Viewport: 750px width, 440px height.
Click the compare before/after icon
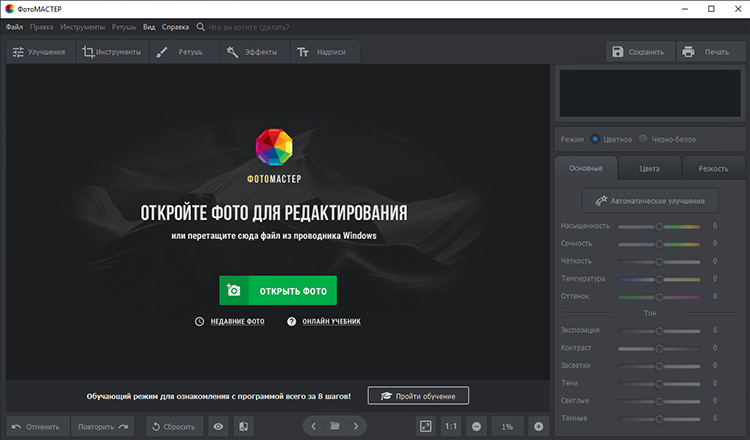coord(243,426)
